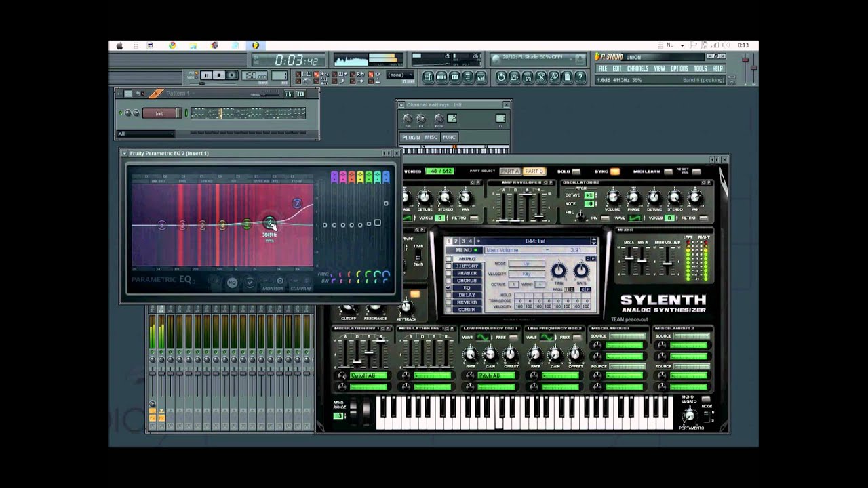Adjust the MIX A slider in Sylenth mixer
The width and height of the screenshot is (868, 488).
pos(629,258)
